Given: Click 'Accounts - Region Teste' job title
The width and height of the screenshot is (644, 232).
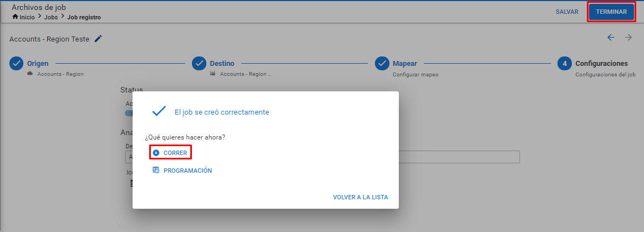Looking at the screenshot, I should coord(49,39).
